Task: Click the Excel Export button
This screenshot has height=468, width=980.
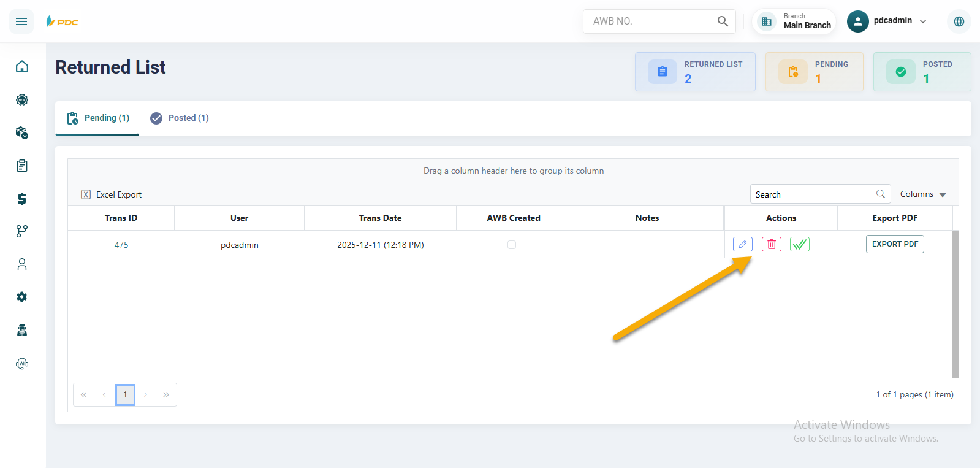Action: coord(112,194)
